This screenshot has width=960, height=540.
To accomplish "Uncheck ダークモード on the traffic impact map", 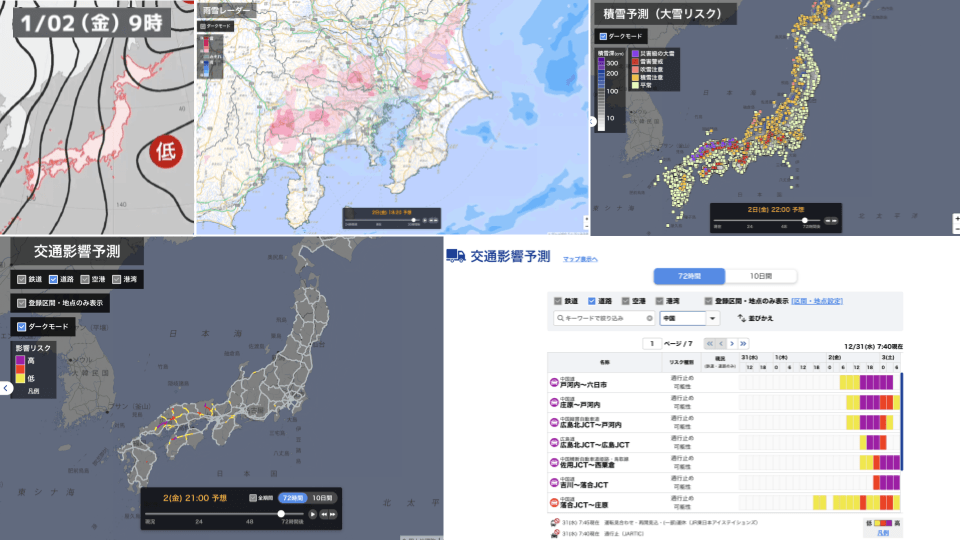I will click(x=22, y=326).
